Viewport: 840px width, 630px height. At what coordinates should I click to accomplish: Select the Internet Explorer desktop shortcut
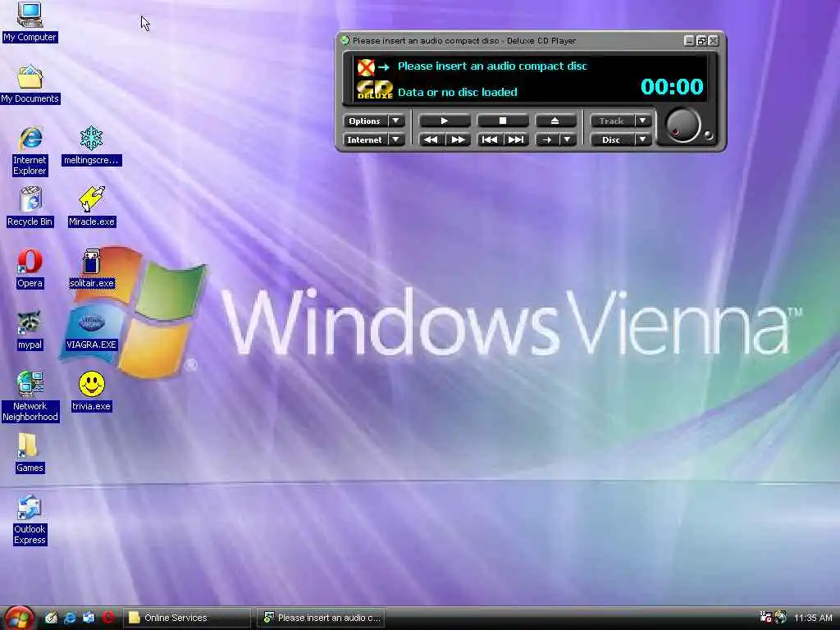tap(30, 151)
